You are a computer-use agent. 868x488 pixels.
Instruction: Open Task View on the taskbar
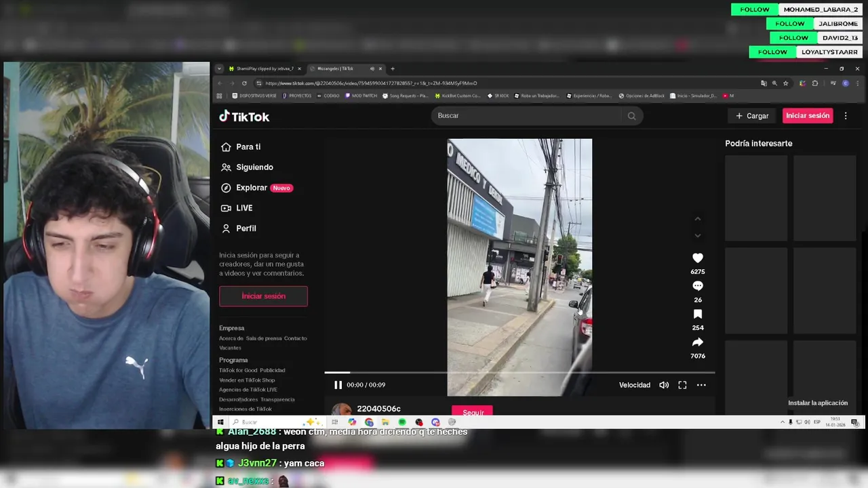tap(334, 422)
